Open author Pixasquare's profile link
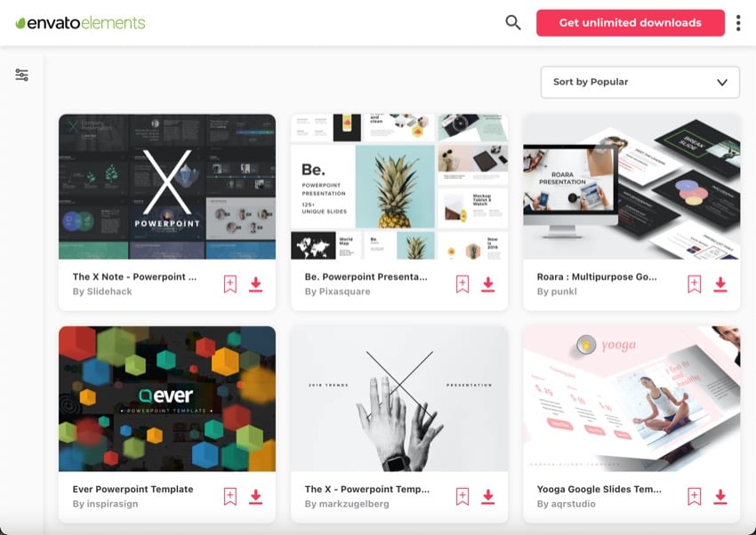756x535 pixels. click(x=337, y=291)
